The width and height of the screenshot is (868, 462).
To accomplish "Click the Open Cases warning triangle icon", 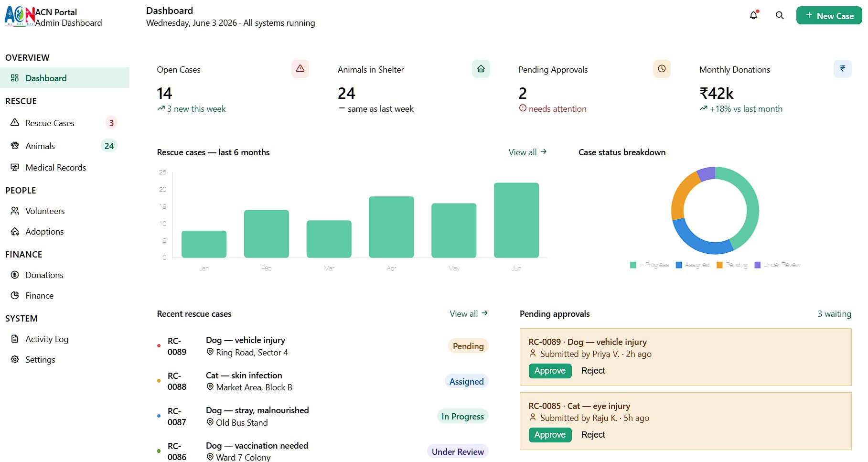I will 300,69.
